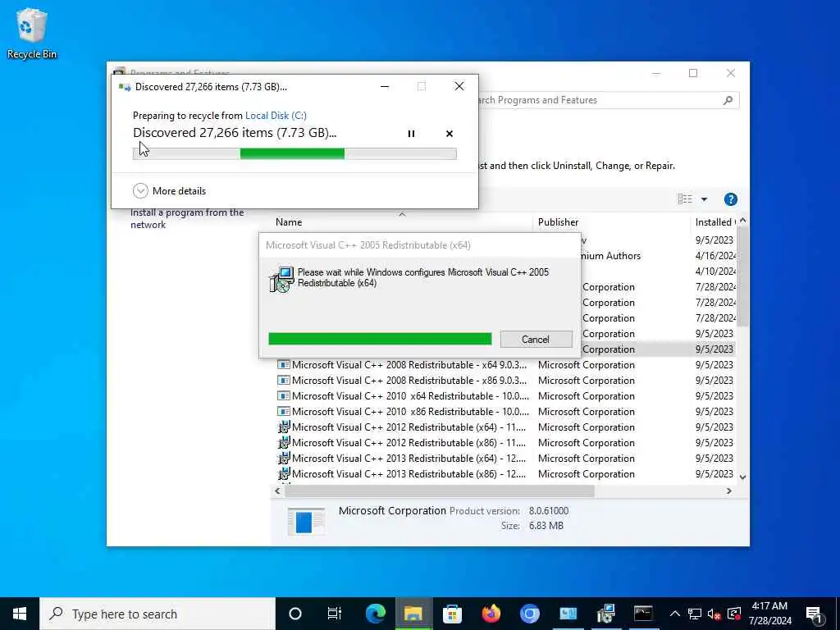840x630 pixels.
Task: Open the Local Disk (C:) link
Action: [276, 115]
